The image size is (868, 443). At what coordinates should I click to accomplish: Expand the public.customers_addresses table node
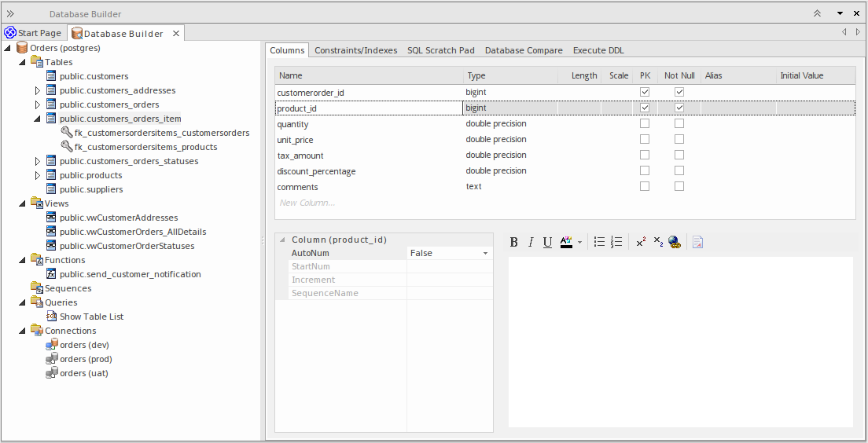click(37, 91)
